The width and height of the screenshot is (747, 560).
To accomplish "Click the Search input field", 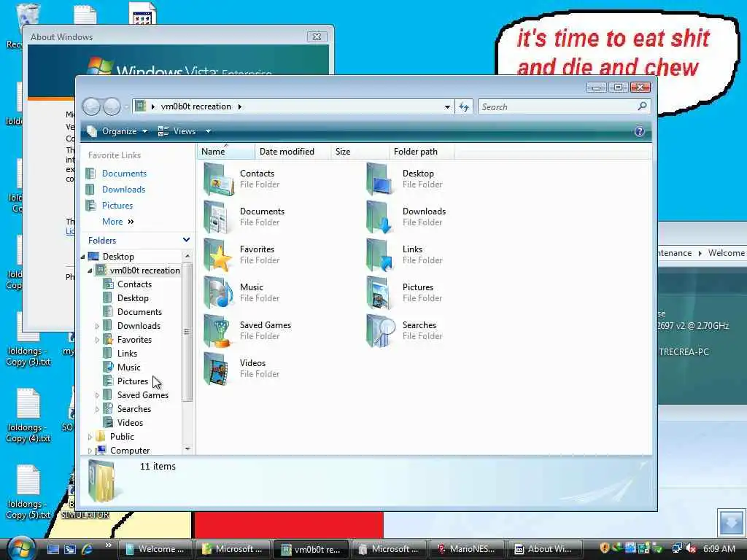I will 564,106.
